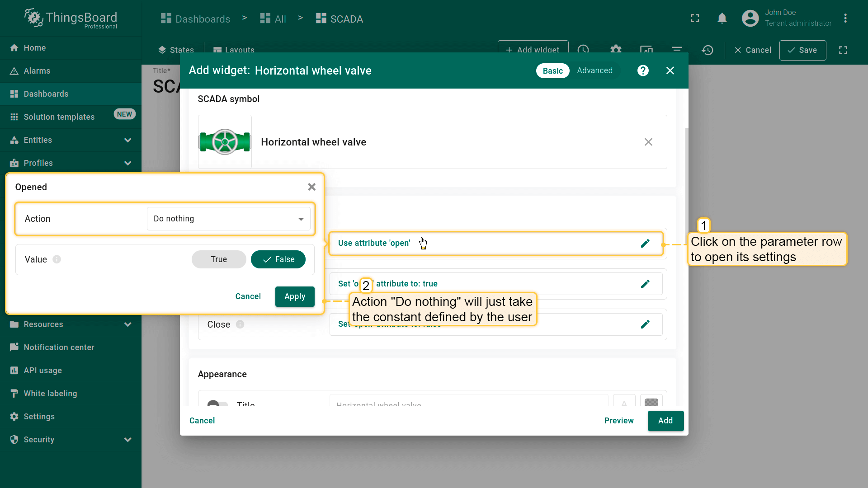
Task: Click pencil icon on 'attribute to: true' row
Action: [645, 284]
